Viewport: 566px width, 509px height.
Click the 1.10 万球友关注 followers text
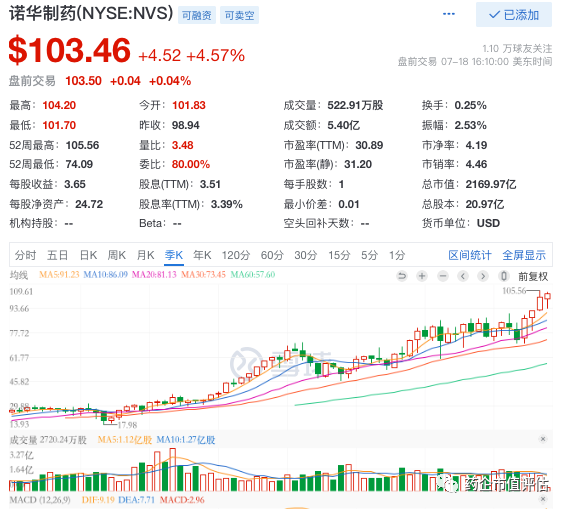[x=517, y=48]
